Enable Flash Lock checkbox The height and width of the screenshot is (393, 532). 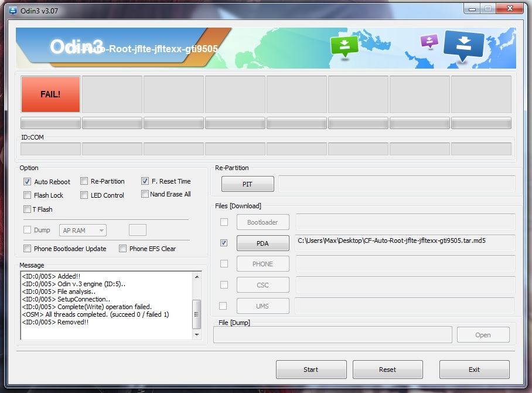pos(27,195)
